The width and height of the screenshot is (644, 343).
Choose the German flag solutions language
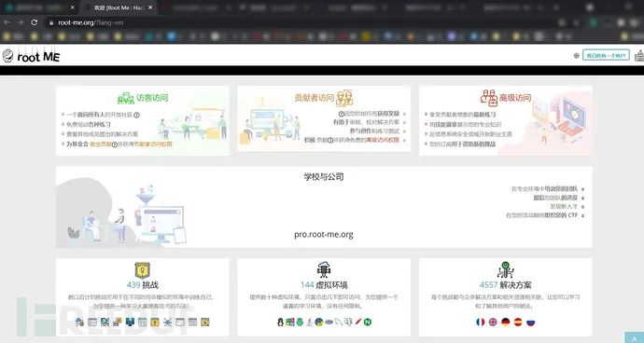point(506,322)
